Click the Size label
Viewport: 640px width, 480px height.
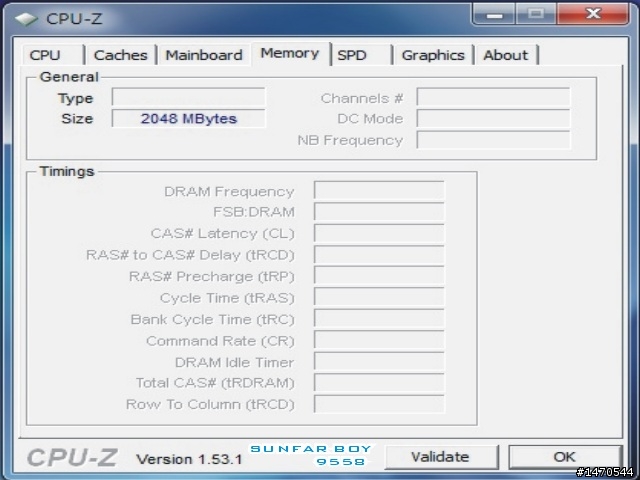click(x=77, y=119)
